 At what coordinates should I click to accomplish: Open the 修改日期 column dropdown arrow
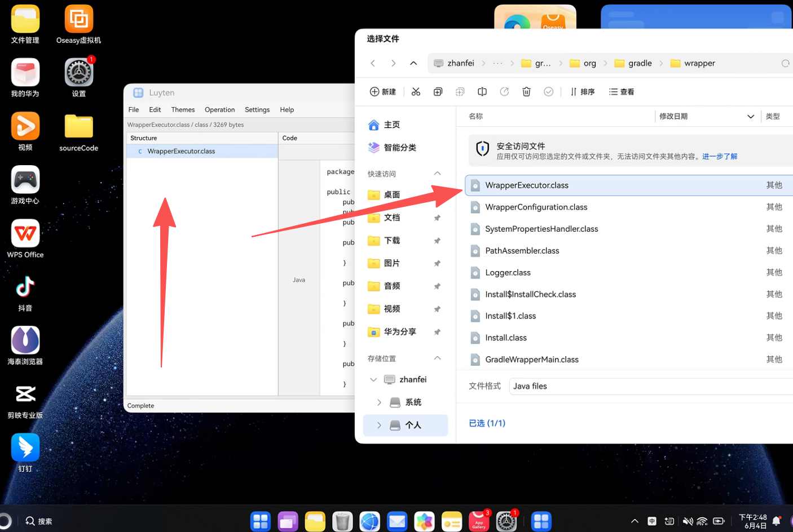point(751,117)
